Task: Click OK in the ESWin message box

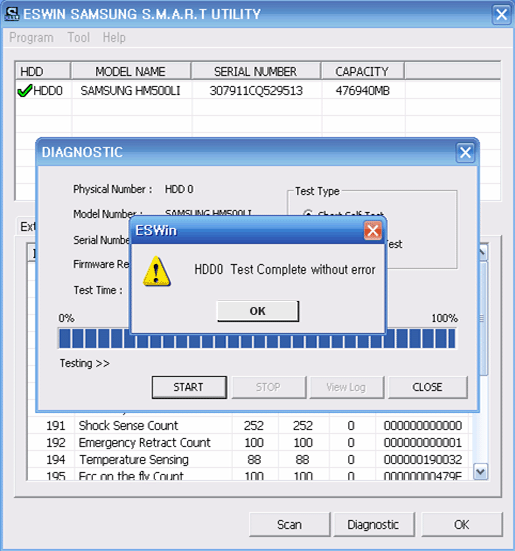Action: point(258,311)
